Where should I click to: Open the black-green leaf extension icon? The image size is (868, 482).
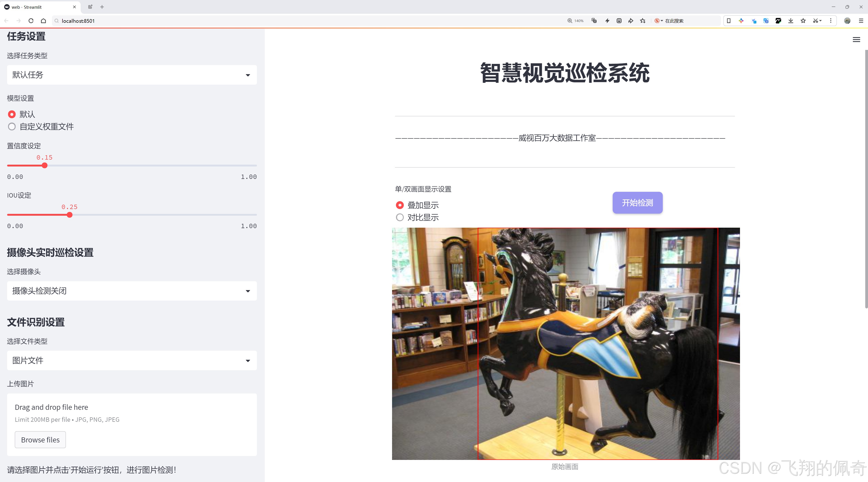778,20
